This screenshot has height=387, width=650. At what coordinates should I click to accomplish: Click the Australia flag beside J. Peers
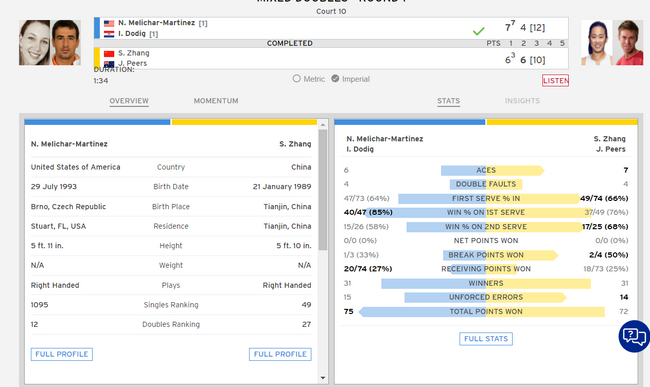point(109,64)
